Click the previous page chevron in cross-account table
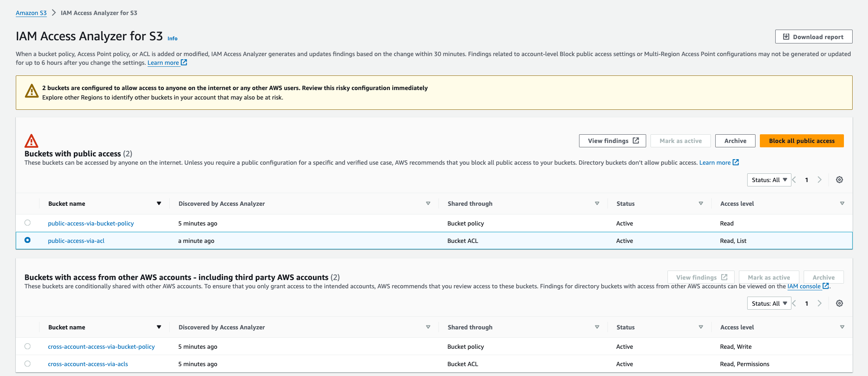 click(x=793, y=303)
